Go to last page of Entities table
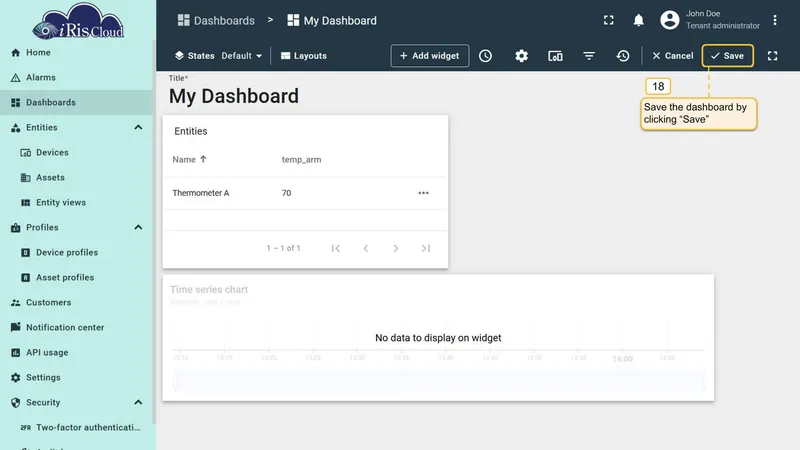The width and height of the screenshot is (800, 450). click(x=426, y=248)
